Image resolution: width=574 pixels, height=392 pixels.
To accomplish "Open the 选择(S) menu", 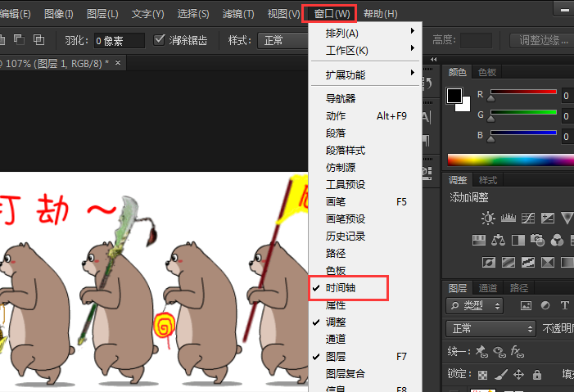I will coord(193,14).
